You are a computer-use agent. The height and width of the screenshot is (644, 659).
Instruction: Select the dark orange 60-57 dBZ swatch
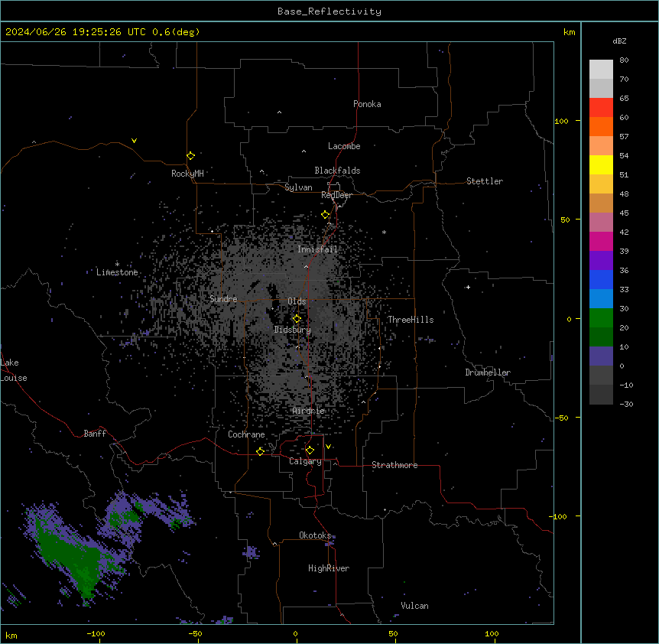pos(601,126)
